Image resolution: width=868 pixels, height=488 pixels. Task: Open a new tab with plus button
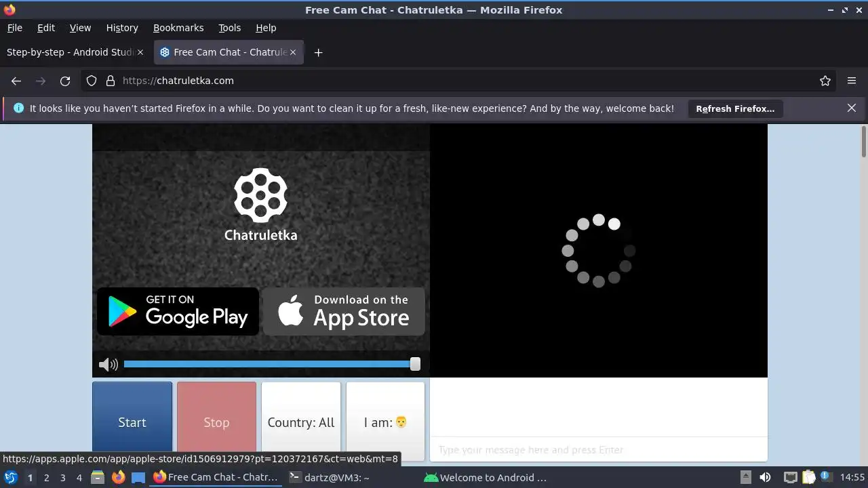click(318, 52)
